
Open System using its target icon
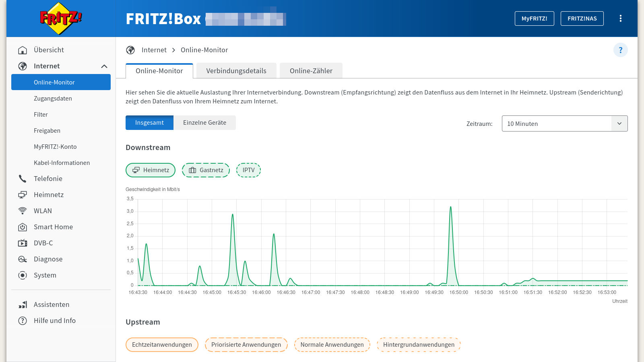pos(23,275)
